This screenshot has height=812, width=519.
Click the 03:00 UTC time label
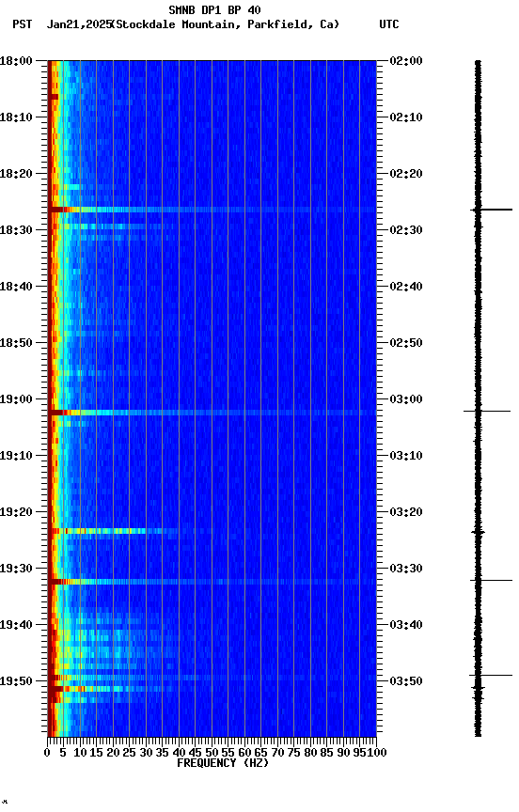point(406,399)
